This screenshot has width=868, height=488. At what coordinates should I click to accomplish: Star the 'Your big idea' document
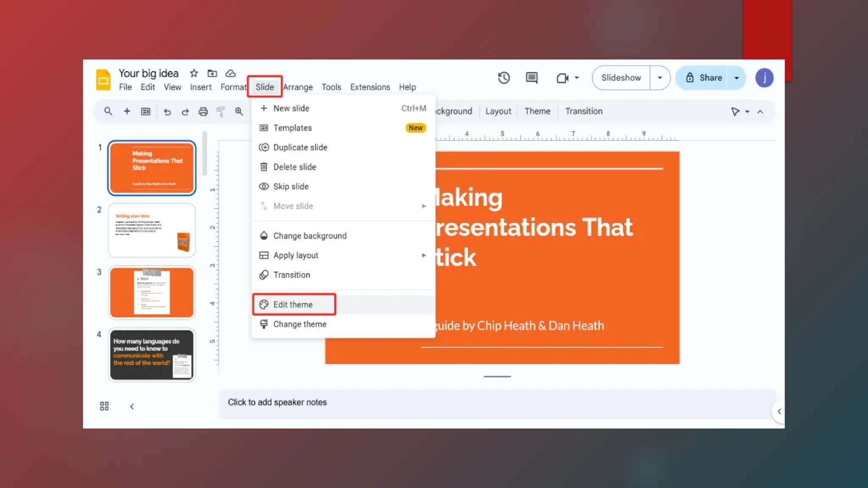pos(194,73)
